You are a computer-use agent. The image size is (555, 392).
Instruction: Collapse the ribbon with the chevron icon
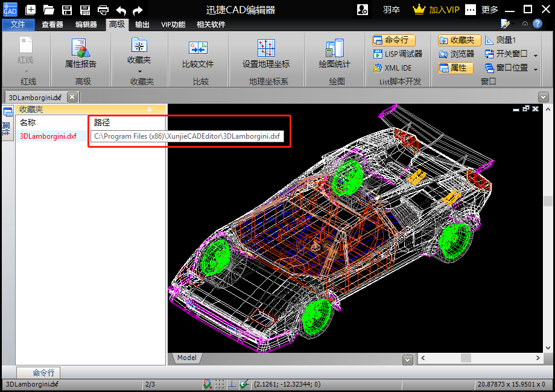pyautogui.click(x=525, y=24)
